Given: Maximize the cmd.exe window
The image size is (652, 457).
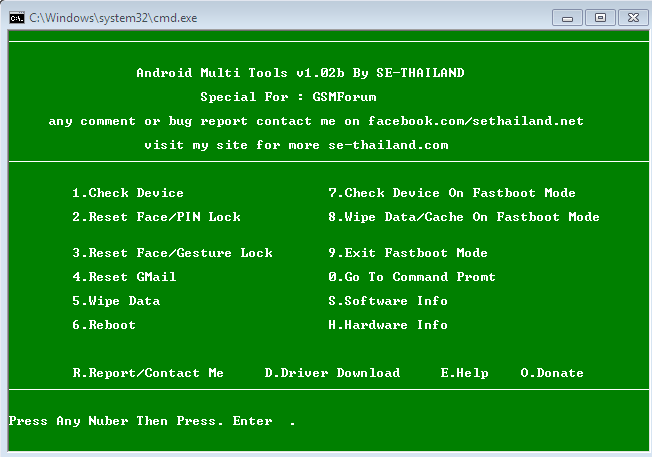Looking at the screenshot, I should (x=600, y=18).
